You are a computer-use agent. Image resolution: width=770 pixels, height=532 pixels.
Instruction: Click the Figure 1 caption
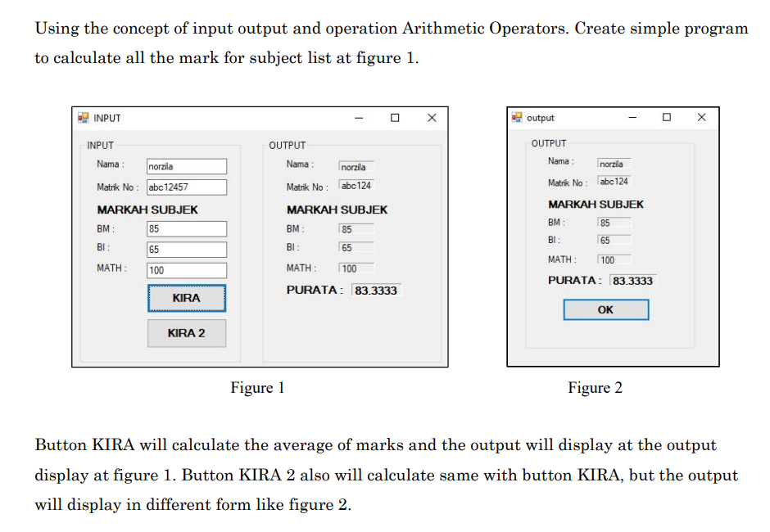pos(257,388)
